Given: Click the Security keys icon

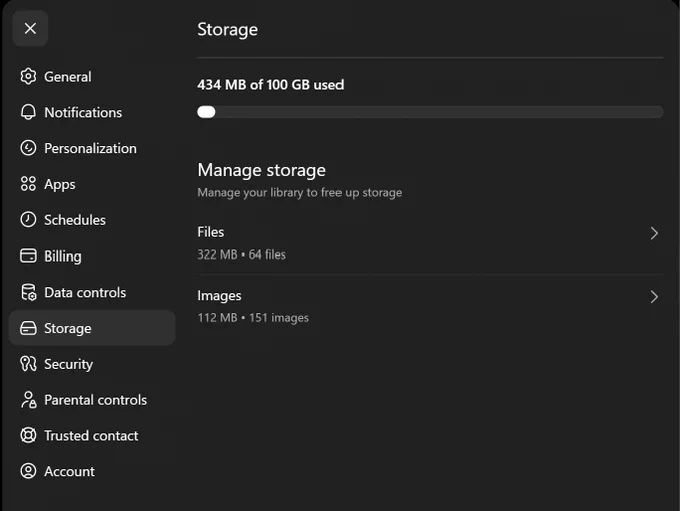Looking at the screenshot, I should [x=28, y=364].
